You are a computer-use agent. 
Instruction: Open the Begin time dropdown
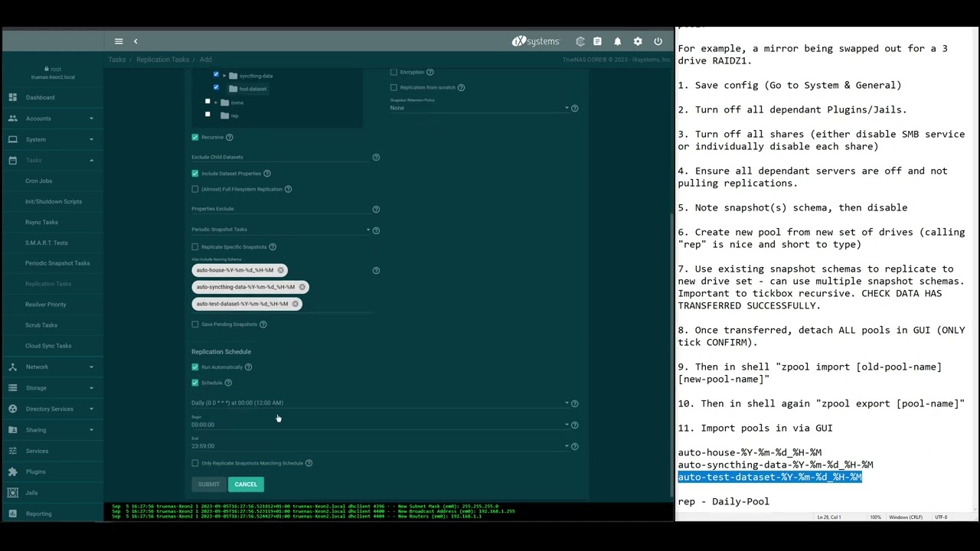381,425
